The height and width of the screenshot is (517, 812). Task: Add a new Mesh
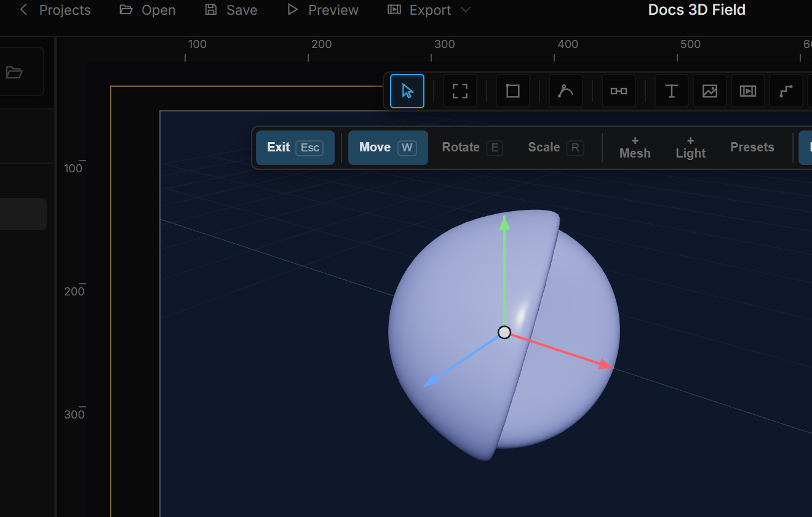(x=635, y=148)
